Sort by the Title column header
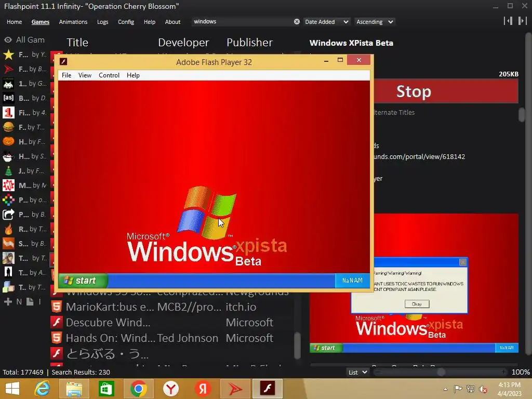The image size is (532, 399). tap(77, 43)
